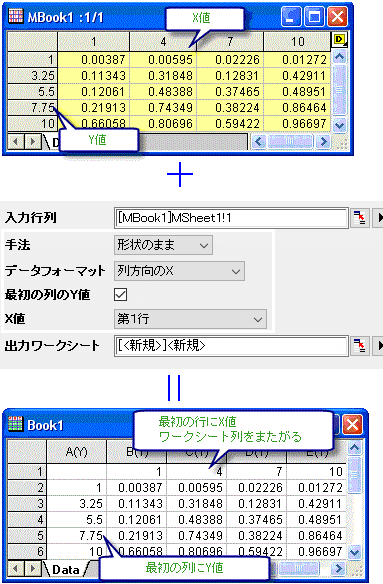Screen dimensions: 383x584
Task: Open the flyout arrow next to 出力ワークシート
Action: pyautogui.click(x=379, y=346)
